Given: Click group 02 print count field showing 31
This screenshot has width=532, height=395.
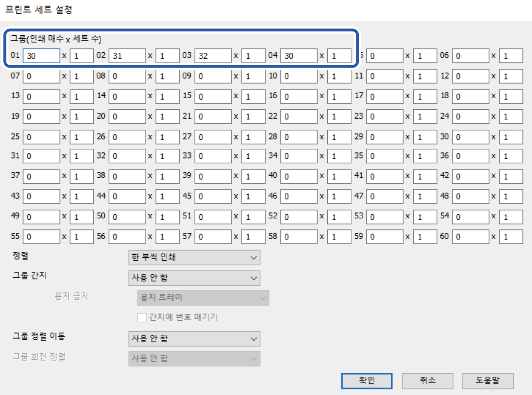Looking at the screenshot, I should point(127,56).
